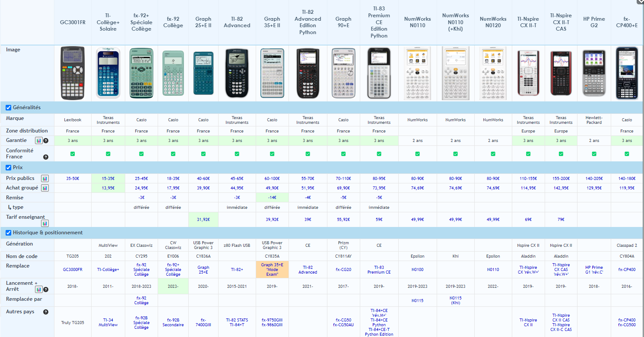Toggle the Historique & positionnement checkbox
This screenshot has height=337, width=644.
(8, 233)
